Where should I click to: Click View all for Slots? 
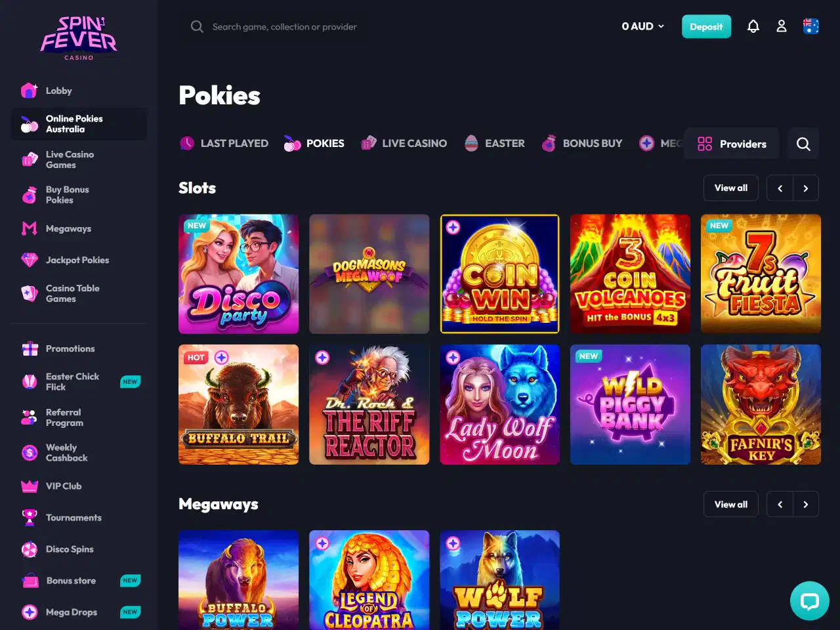tap(731, 188)
